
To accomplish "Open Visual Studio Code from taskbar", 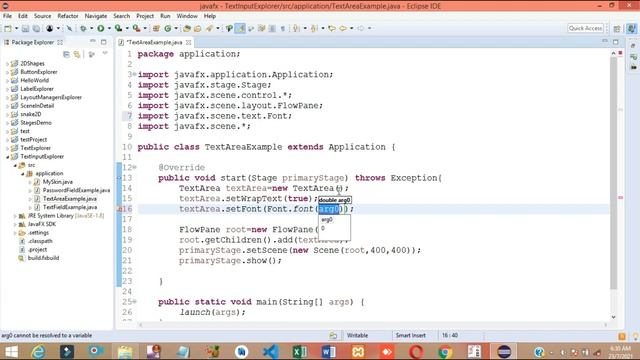I will [270, 351].
